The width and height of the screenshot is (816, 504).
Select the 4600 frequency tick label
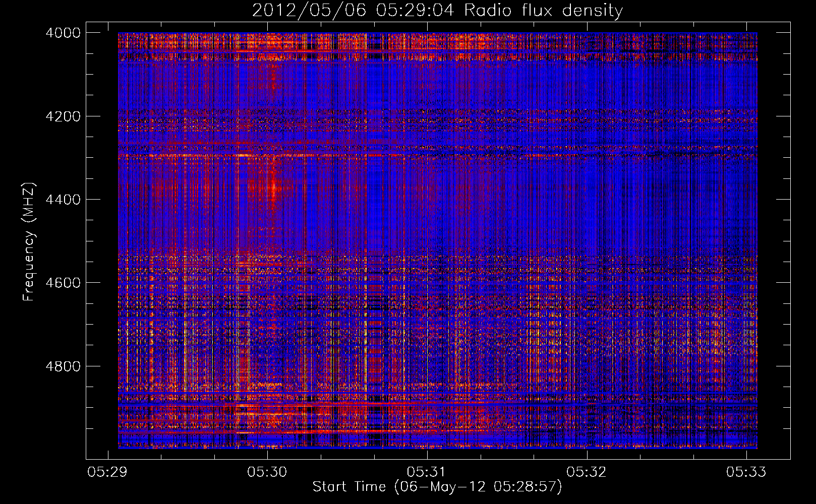(63, 283)
